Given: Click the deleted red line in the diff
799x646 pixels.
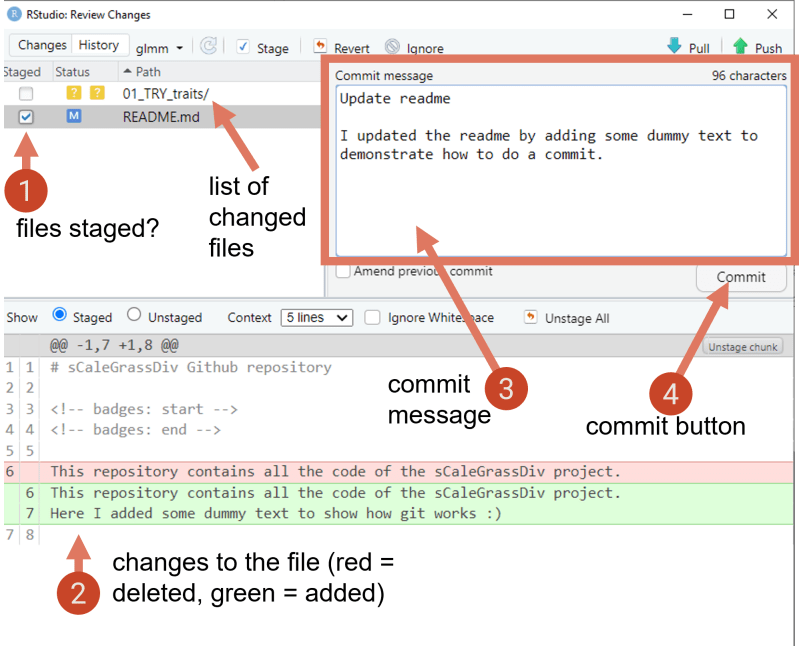Looking at the screenshot, I should 398,472.
